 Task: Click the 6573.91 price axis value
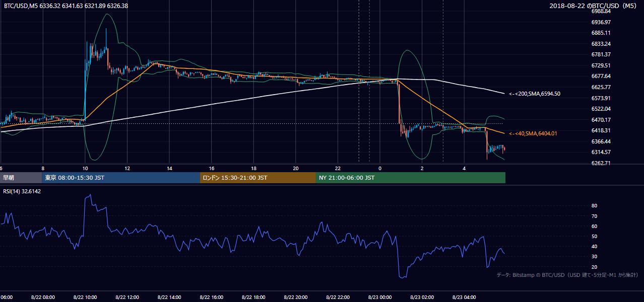601,98
